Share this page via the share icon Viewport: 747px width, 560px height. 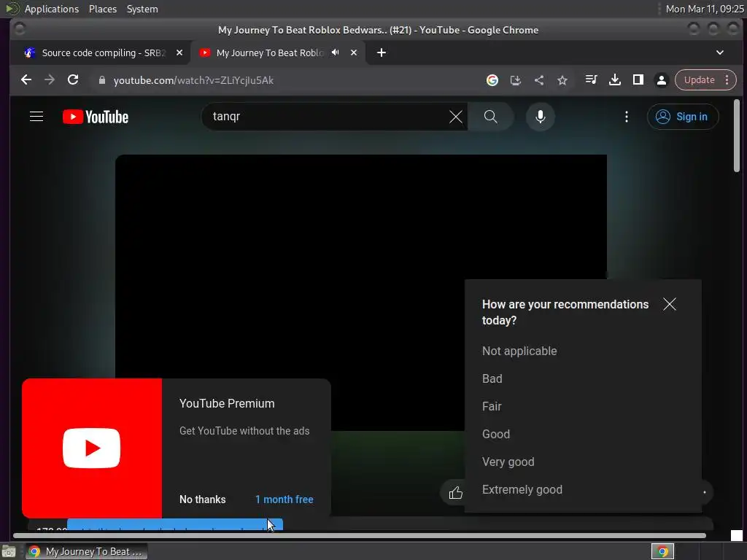coord(539,80)
